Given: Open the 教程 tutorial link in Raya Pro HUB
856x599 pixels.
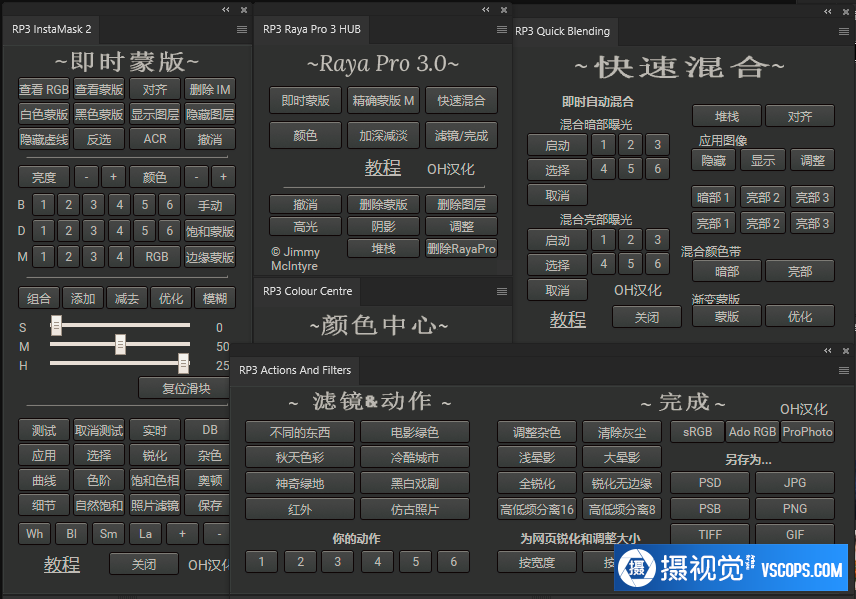Looking at the screenshot, I should tap(383, 168).
